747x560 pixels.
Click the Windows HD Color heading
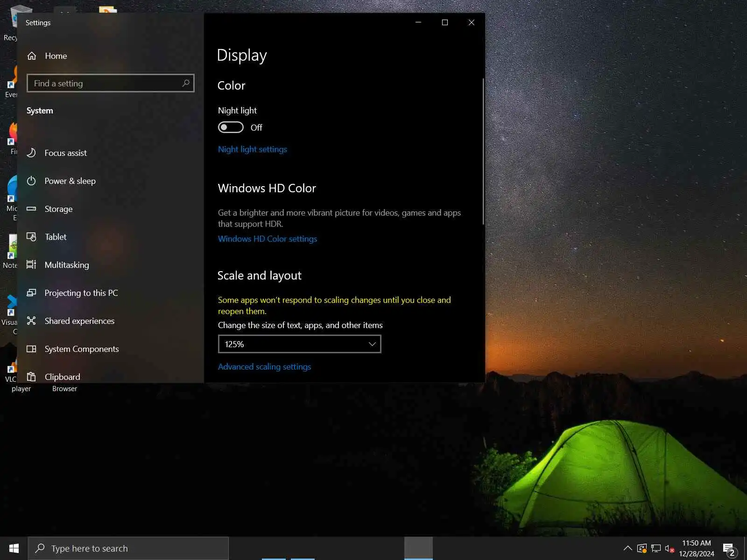(267, 188)
